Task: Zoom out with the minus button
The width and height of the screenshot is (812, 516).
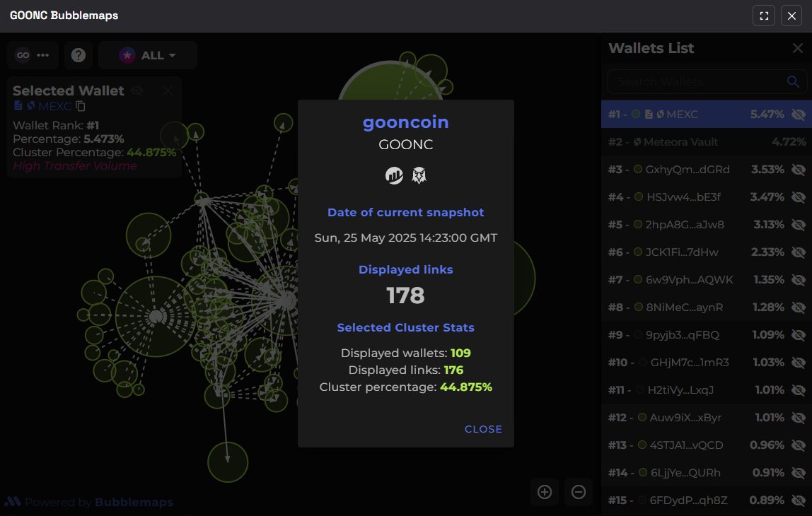Action: coord(579,492)
